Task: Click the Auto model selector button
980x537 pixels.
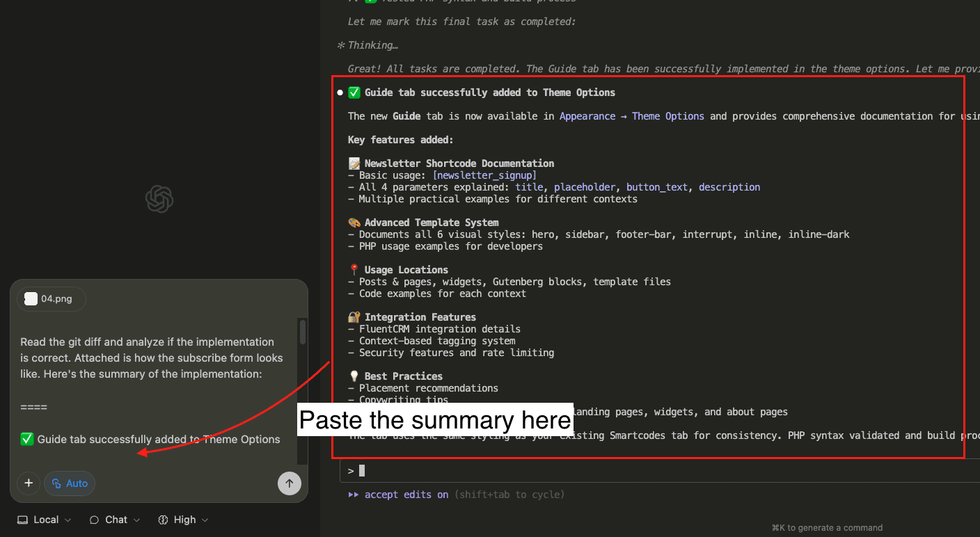Action: coord(69,483)
